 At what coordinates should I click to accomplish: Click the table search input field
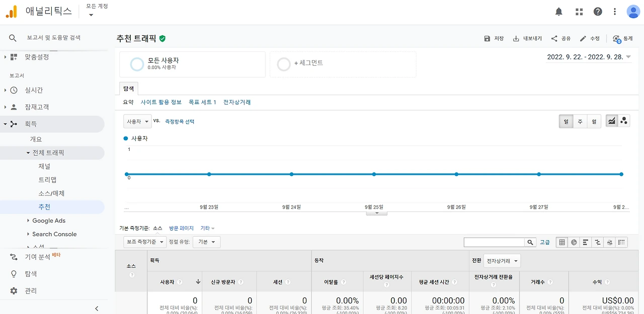click(x=495, y=242)
